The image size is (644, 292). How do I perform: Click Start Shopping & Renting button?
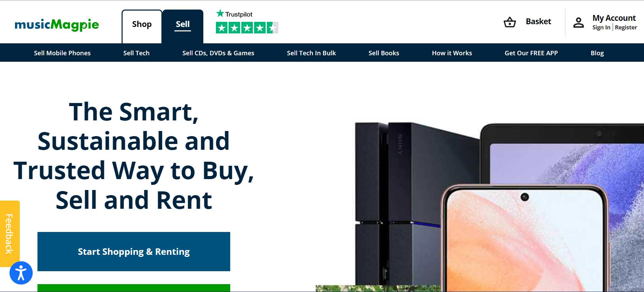tap(134, 252)
